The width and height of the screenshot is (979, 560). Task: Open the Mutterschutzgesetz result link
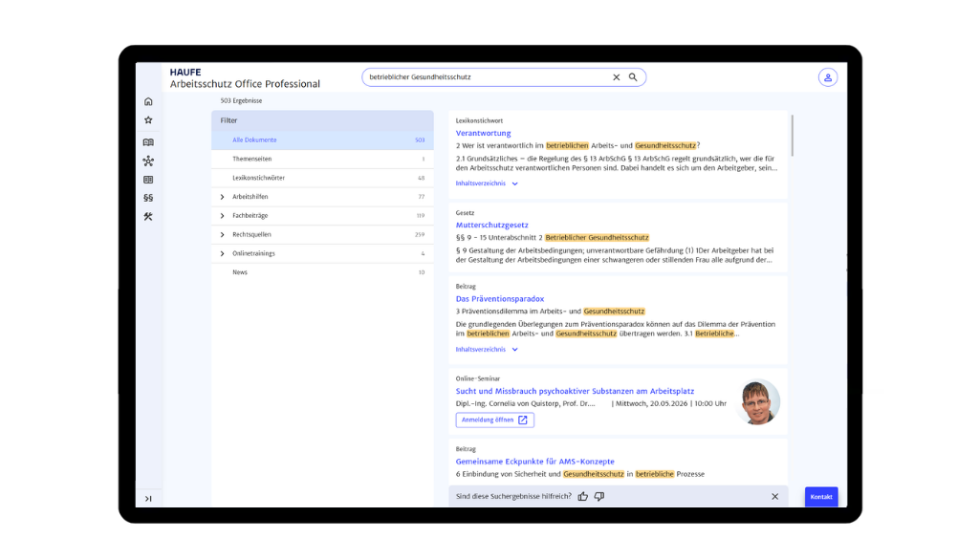(x=491, y=226)
